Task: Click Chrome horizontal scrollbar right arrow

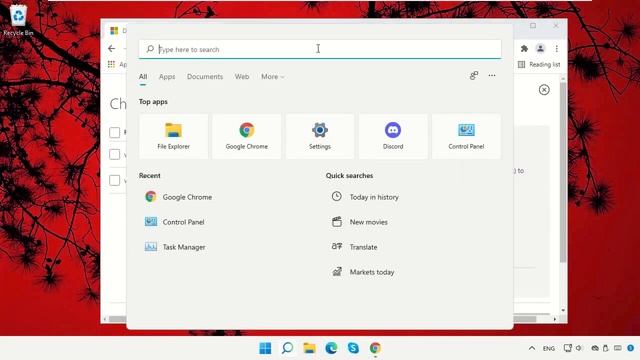Action: 555,319
